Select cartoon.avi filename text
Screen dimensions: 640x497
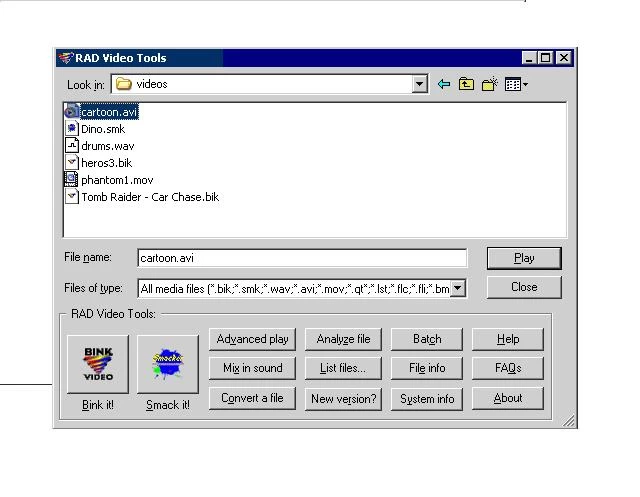(x=109, y=112)
